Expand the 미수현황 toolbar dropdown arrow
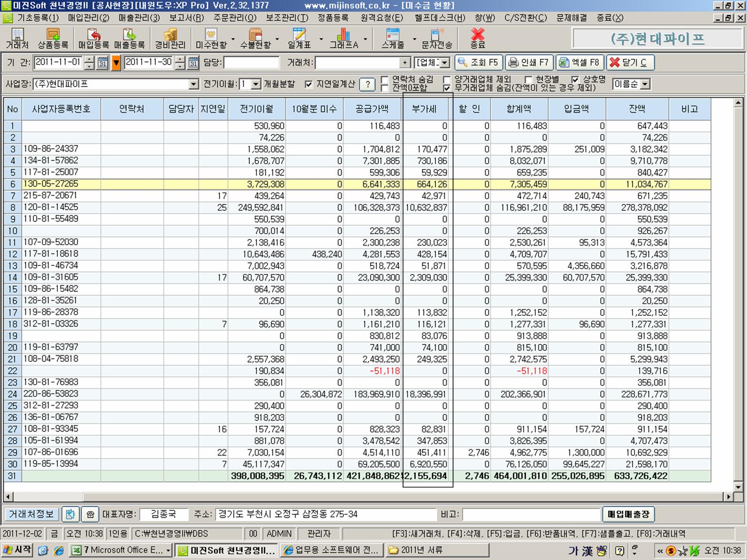This screenshot has height=560, width=747. coord(233,39)
